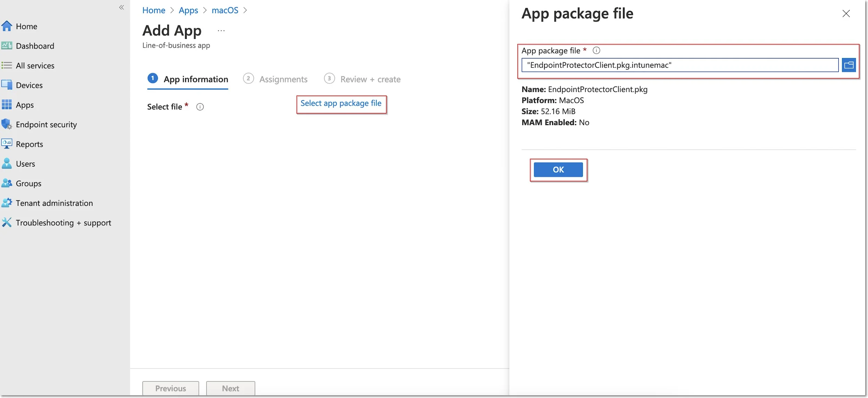Click the Select file label
This screenshot has height=398, width=868.
(x=164, y=107)
